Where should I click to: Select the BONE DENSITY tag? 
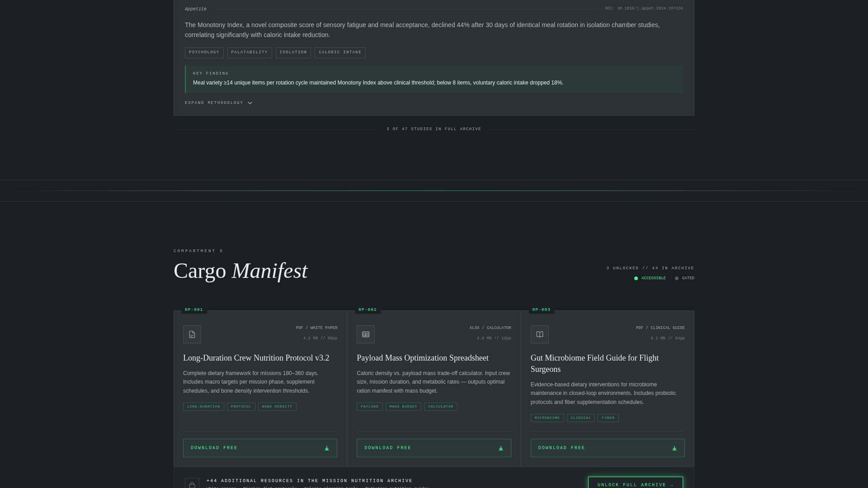pos(277,407)
